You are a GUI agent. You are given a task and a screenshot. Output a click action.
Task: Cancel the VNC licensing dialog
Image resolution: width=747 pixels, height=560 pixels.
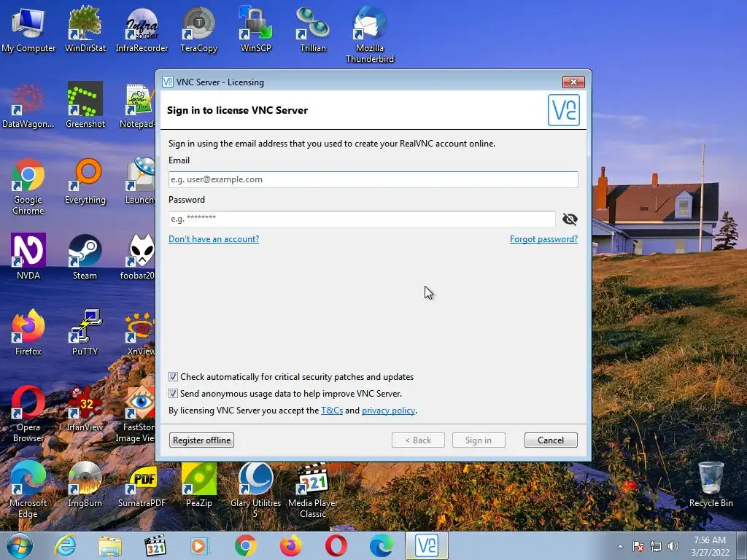[551, 440]
